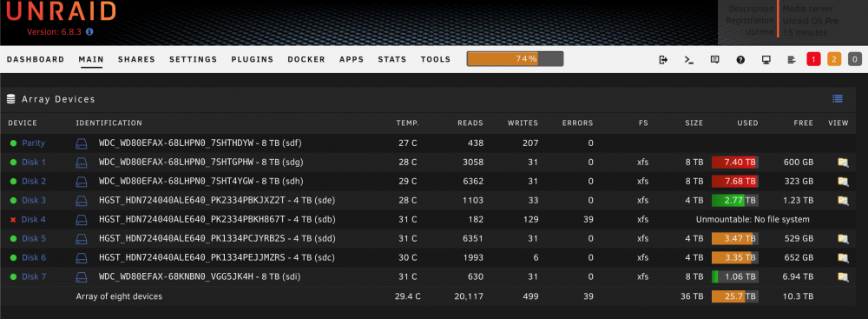
Task: Open the Disk 2 link
Action: [x=34, y=182]
